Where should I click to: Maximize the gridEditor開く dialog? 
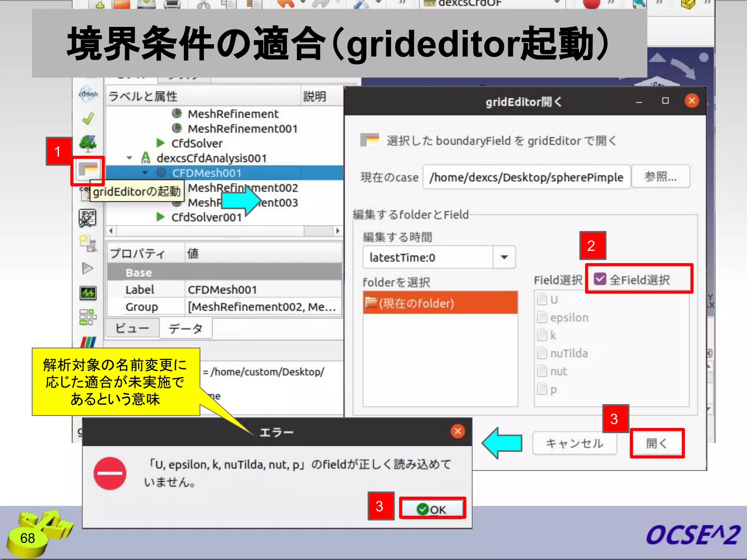pos(665,101)
